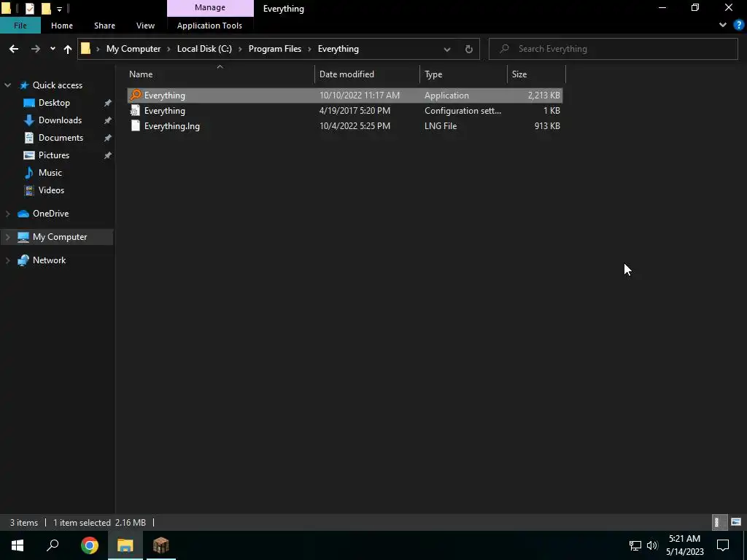Sort by Type column header

[463, 74]
